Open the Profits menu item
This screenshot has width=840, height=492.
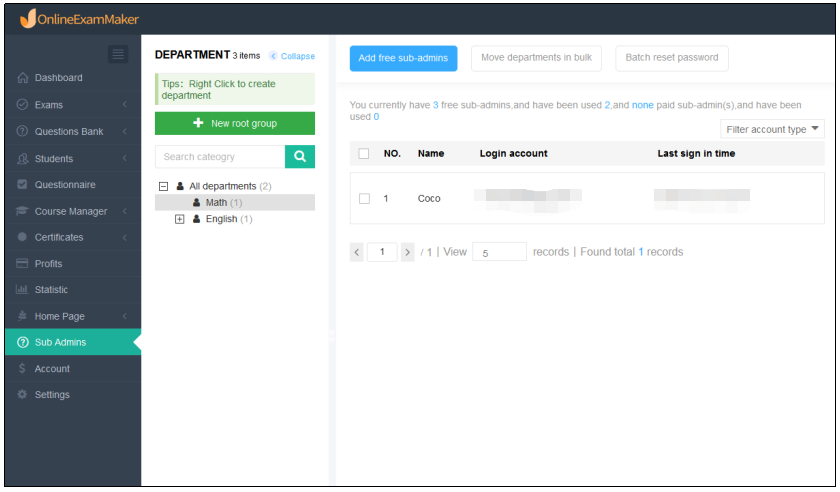(48, 264)
